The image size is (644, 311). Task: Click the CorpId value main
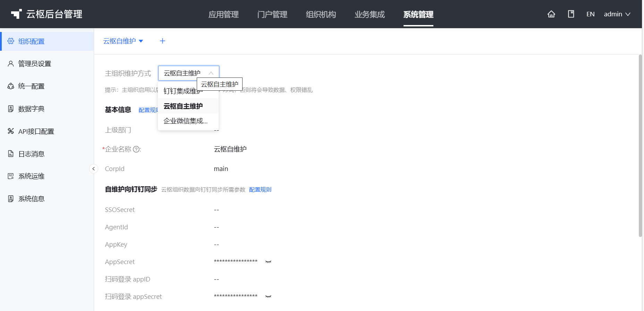point(221,169)
